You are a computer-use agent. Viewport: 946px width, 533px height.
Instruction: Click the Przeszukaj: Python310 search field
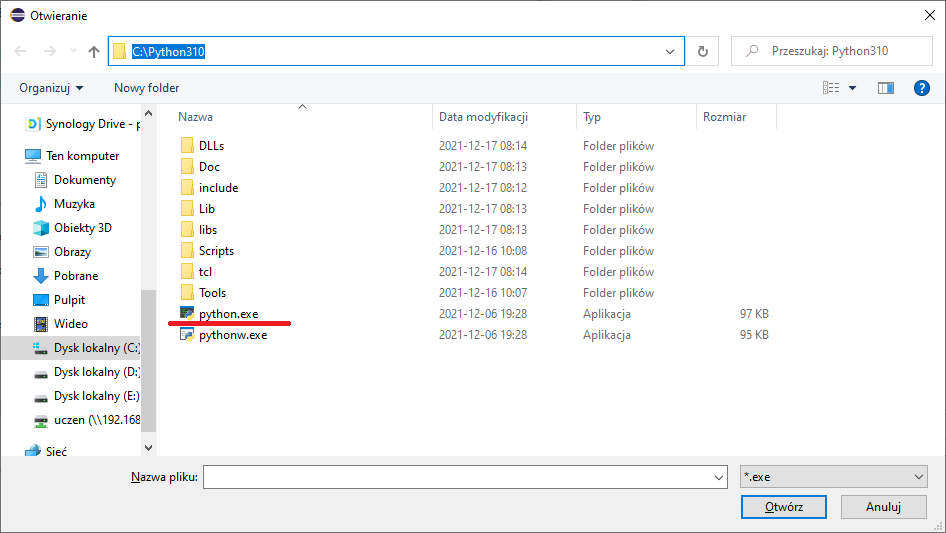[x=840, y=51]
